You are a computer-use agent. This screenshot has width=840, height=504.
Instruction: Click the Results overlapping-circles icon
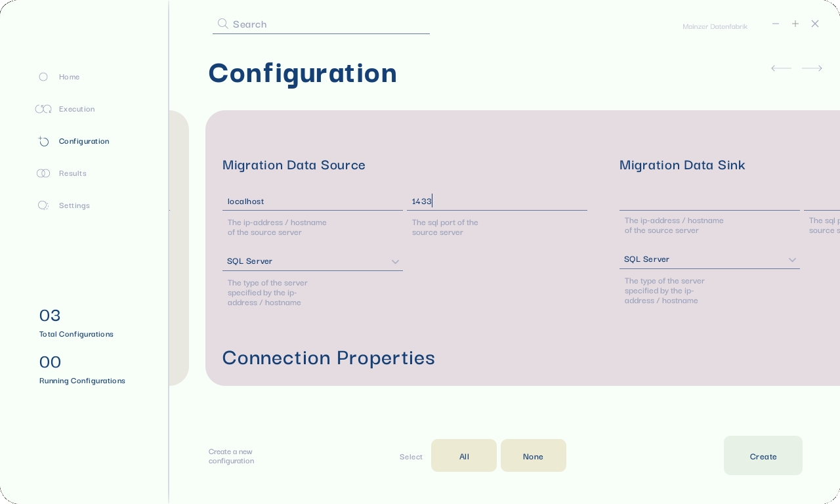43,173
